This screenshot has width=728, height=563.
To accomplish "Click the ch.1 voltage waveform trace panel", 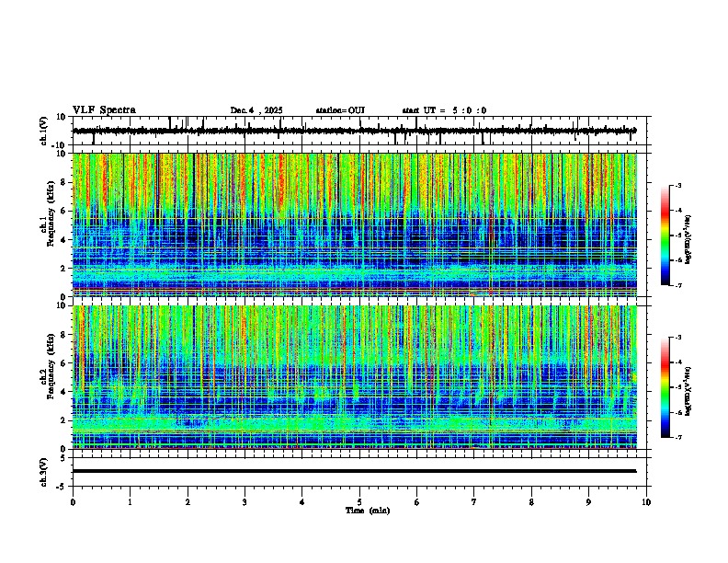I will coord(361,131).
